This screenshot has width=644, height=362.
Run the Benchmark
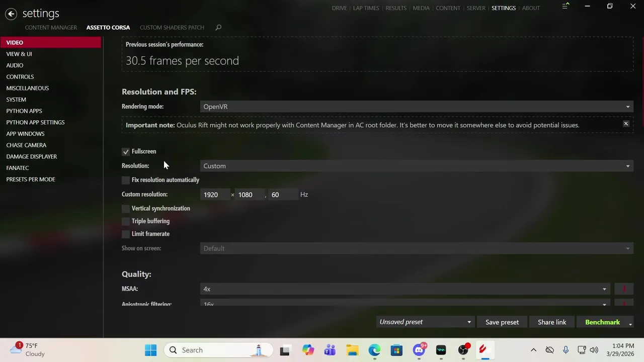tap(602, 322)
